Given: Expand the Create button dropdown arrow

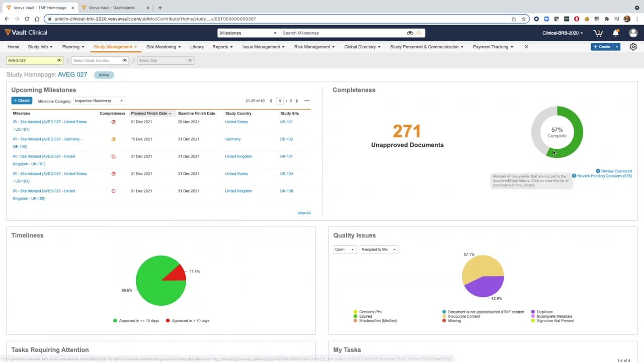Looking at the screenshot, I should (617, 47).
